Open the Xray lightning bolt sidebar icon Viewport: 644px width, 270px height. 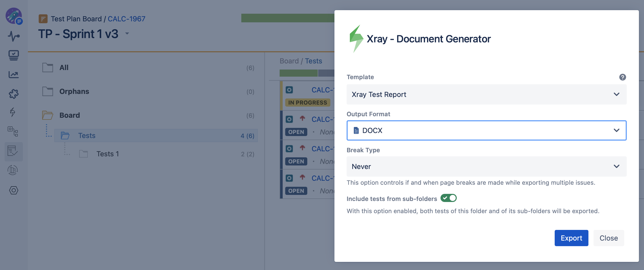(x=13, y=112)
